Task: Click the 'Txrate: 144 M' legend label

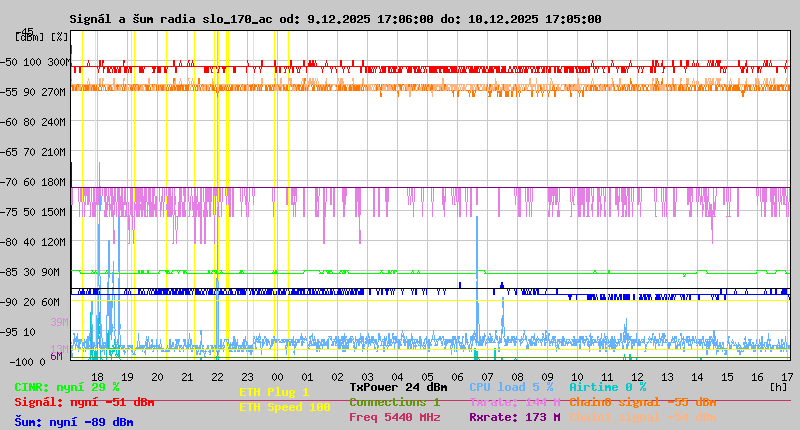Action: coord(515,402)
